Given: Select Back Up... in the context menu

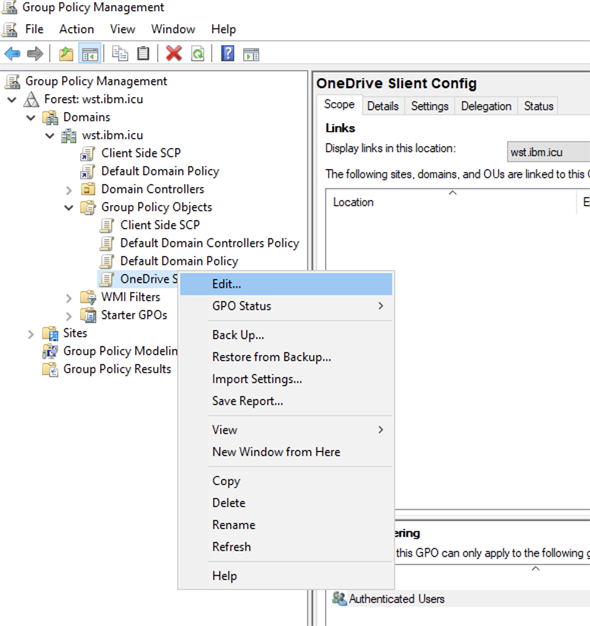Looking at the screenshot, I should 286,335.
